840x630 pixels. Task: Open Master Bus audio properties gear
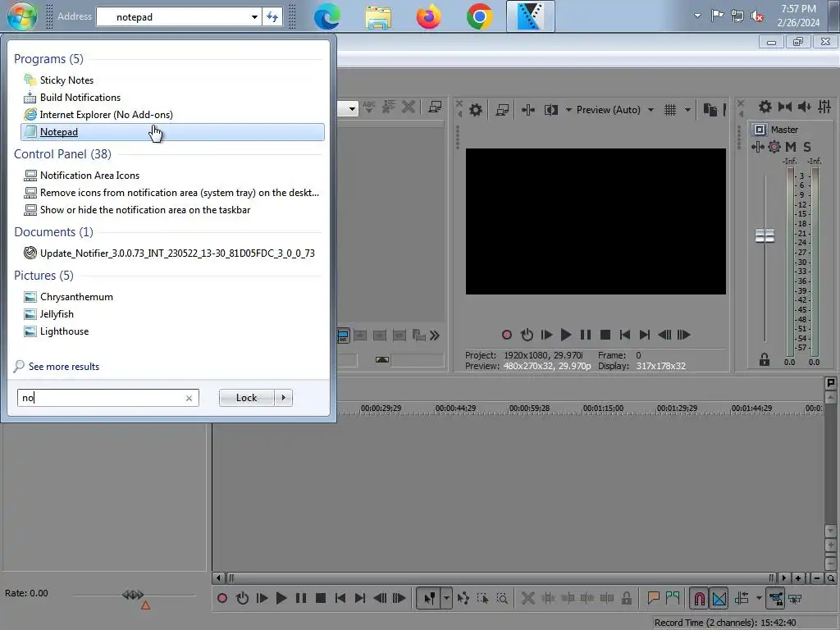click(765, 107)
